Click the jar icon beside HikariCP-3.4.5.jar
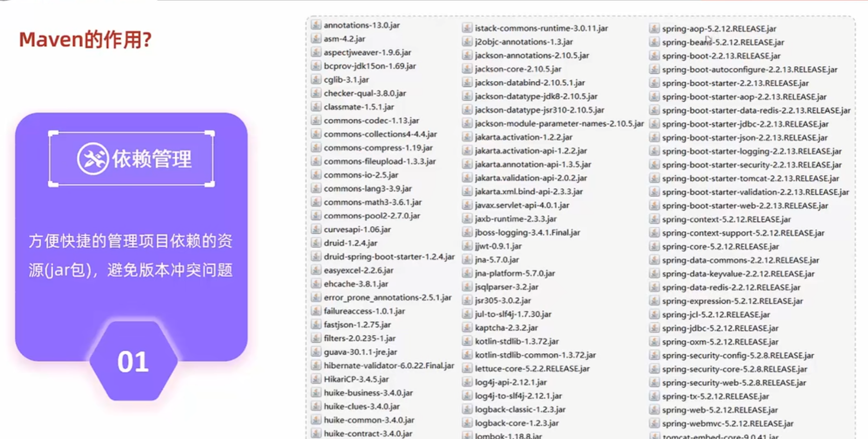The width and height of the screenshot is (868, 439). (x=316, y=379)
